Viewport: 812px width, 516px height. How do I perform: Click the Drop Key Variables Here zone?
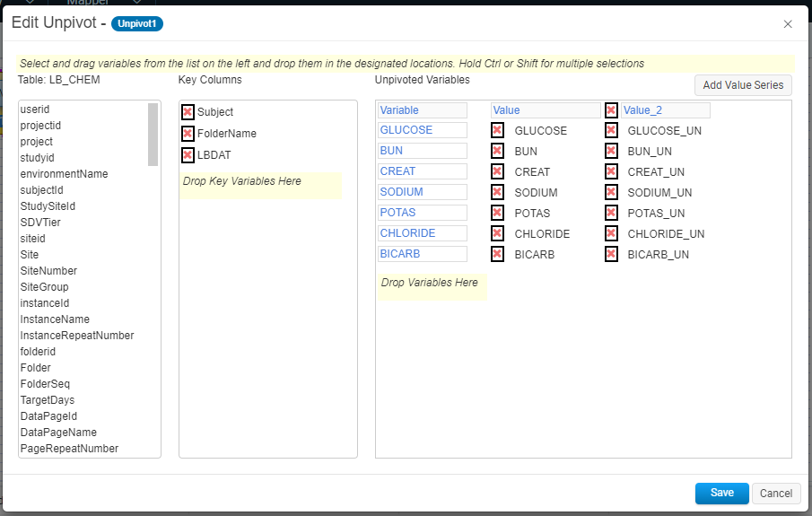[260, 186]
